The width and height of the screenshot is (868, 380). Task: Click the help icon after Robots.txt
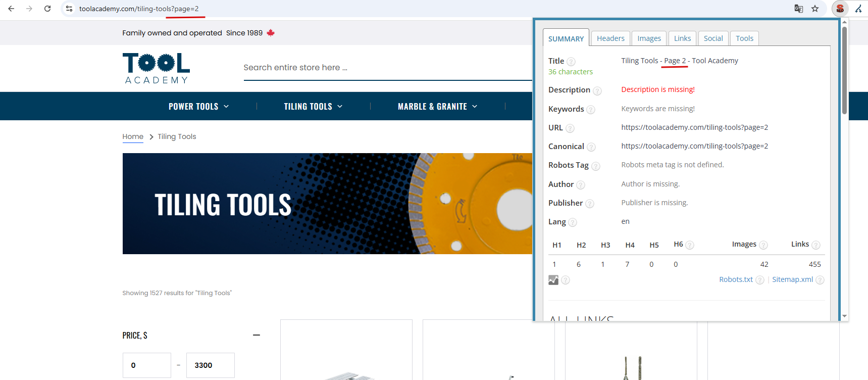pos(760,280)
